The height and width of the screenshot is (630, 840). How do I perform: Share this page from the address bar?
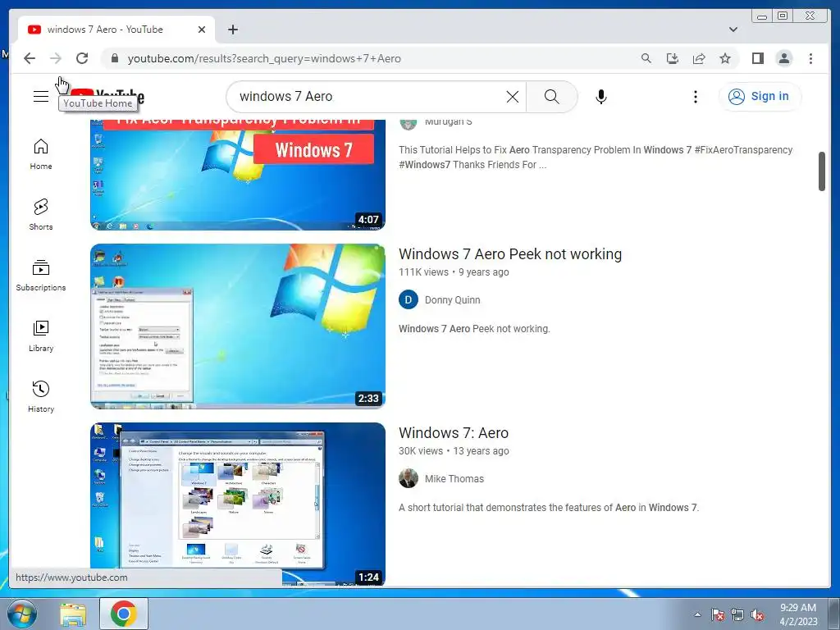point(699,58)
